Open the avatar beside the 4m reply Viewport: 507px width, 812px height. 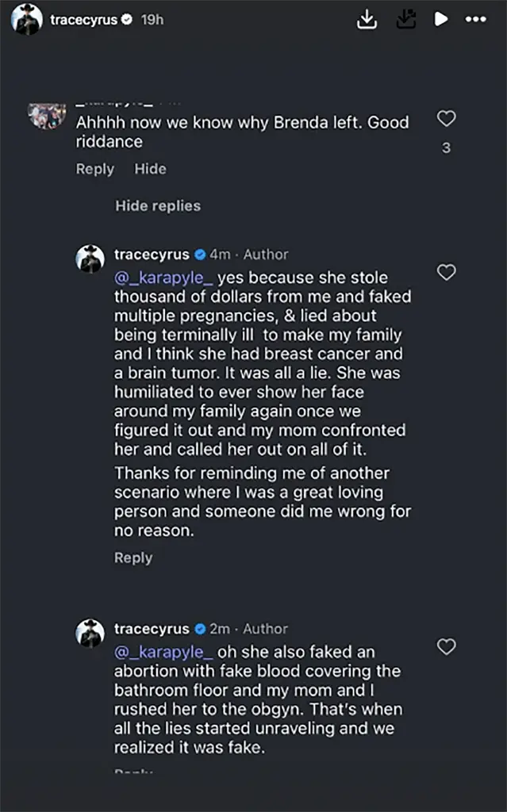tap(90, 259)
